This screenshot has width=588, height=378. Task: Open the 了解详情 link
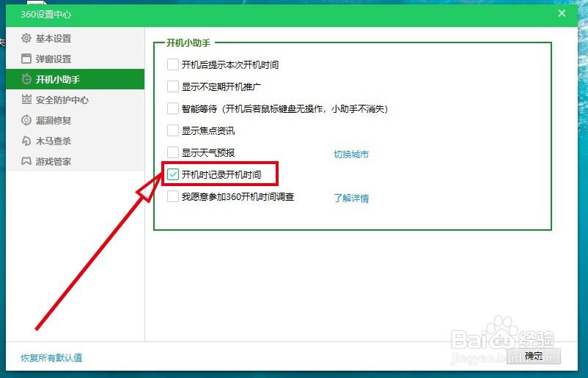[x=351, y=199]
